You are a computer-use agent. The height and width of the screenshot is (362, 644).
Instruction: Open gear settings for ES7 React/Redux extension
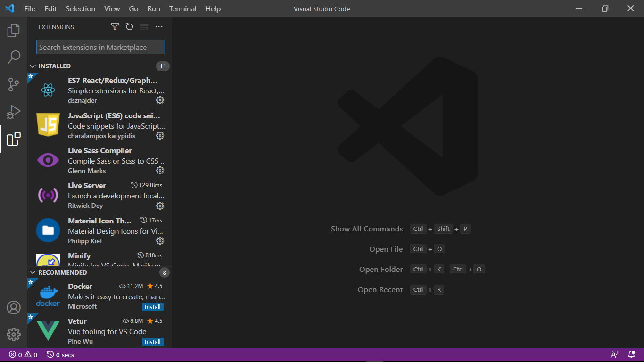(160, 100)
